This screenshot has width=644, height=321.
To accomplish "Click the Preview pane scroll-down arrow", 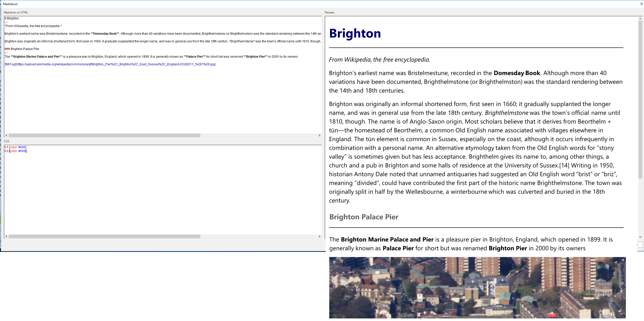I will tap(640, 237).
